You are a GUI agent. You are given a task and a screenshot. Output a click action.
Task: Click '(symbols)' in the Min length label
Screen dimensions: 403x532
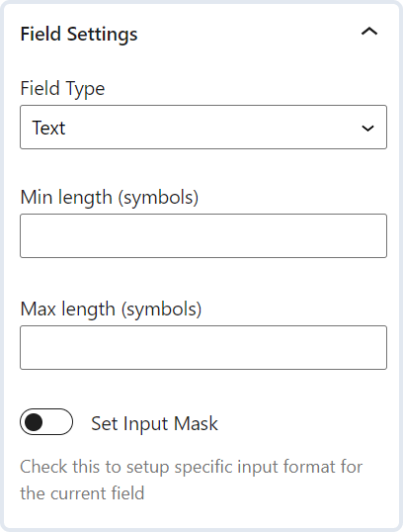coord(158,198)
